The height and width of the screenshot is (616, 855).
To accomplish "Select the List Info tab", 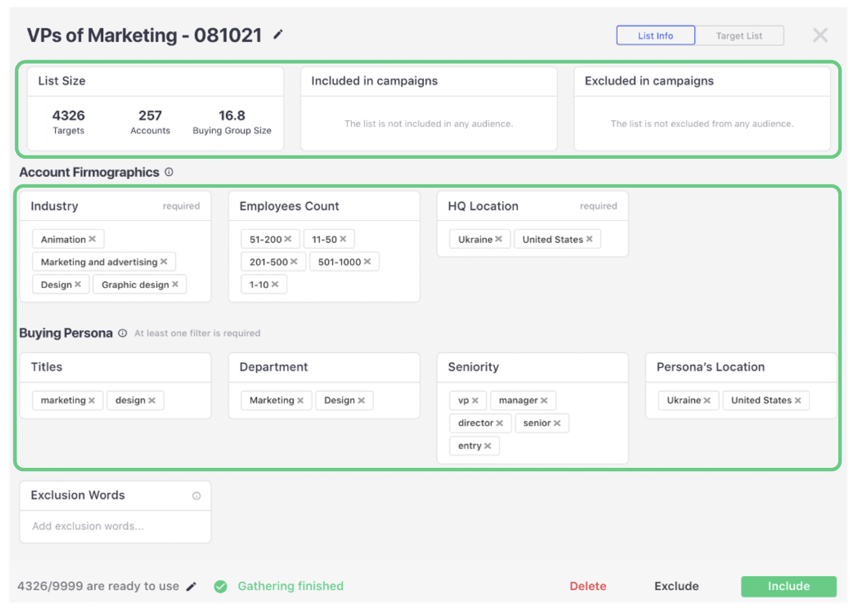I will pyautogui.click(x=655, y=35).
